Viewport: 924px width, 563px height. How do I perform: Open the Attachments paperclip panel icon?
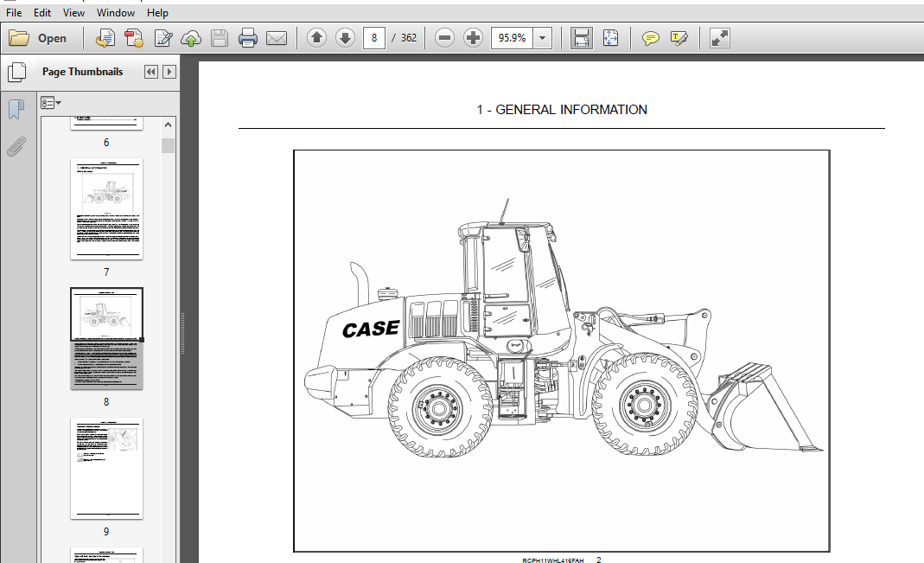pos(16,146)
